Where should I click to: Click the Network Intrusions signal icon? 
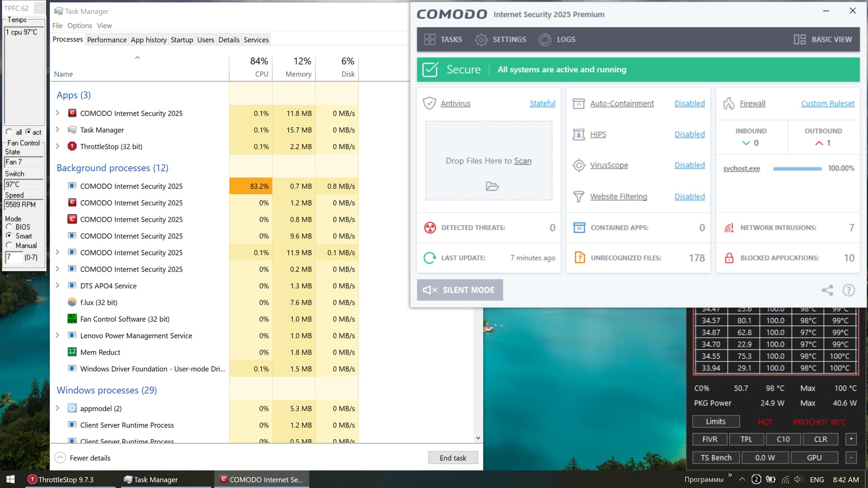click(x=729, y=228)
